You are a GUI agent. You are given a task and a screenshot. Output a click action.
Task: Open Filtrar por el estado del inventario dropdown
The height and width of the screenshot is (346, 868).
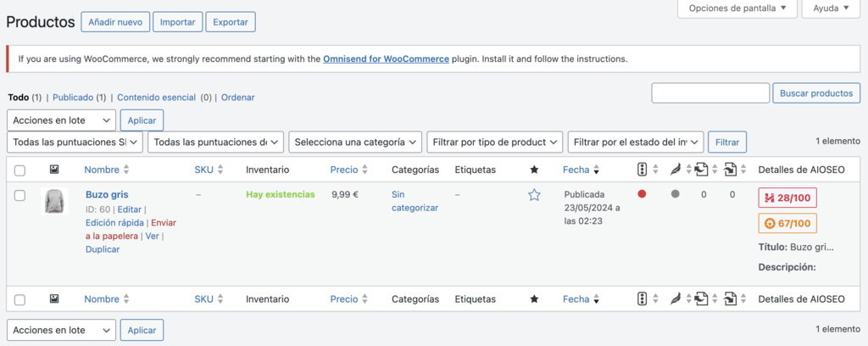636,142
